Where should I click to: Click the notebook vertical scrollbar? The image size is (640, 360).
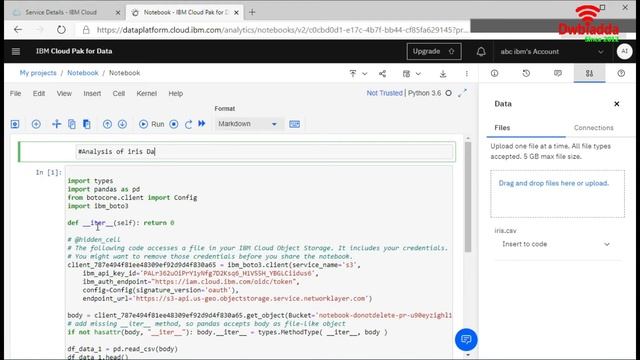tap(468, 197)
